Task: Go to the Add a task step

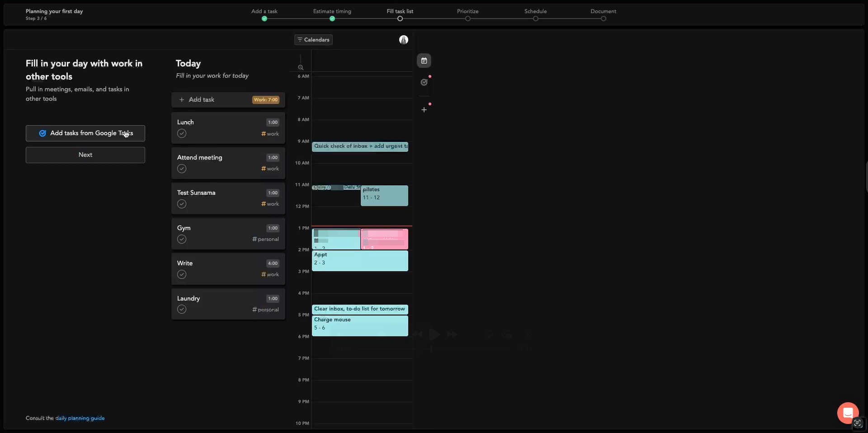Action: point(264,15)
